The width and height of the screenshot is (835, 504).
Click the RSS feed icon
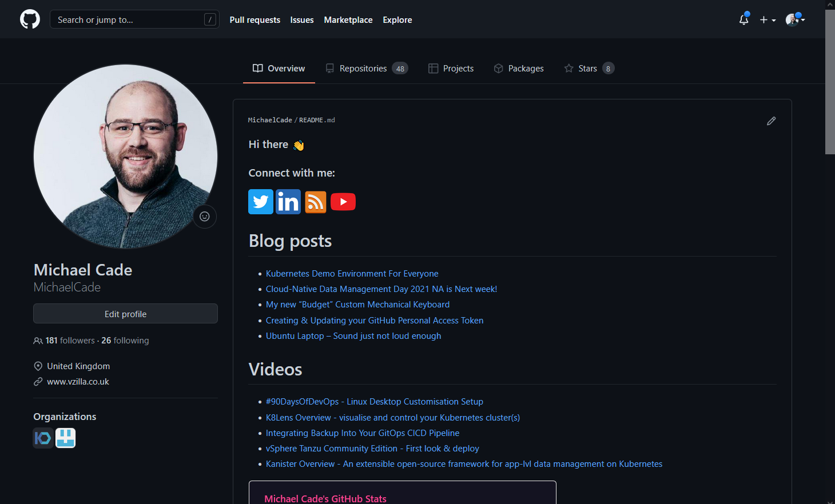coord(316,202)
